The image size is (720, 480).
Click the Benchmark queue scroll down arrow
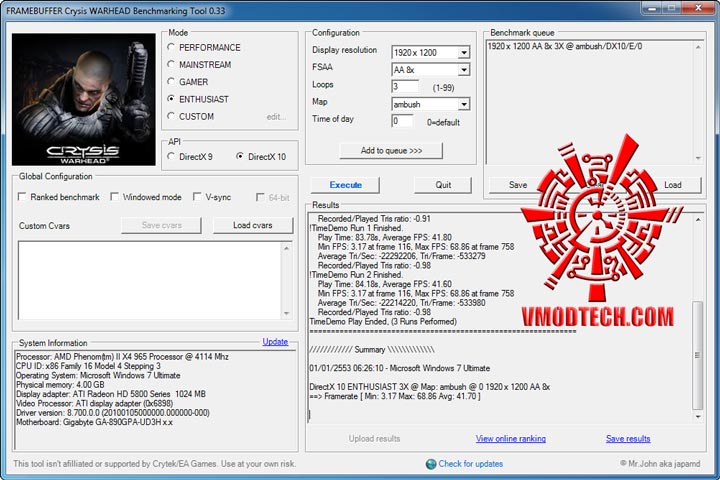(x=698, y=158)
